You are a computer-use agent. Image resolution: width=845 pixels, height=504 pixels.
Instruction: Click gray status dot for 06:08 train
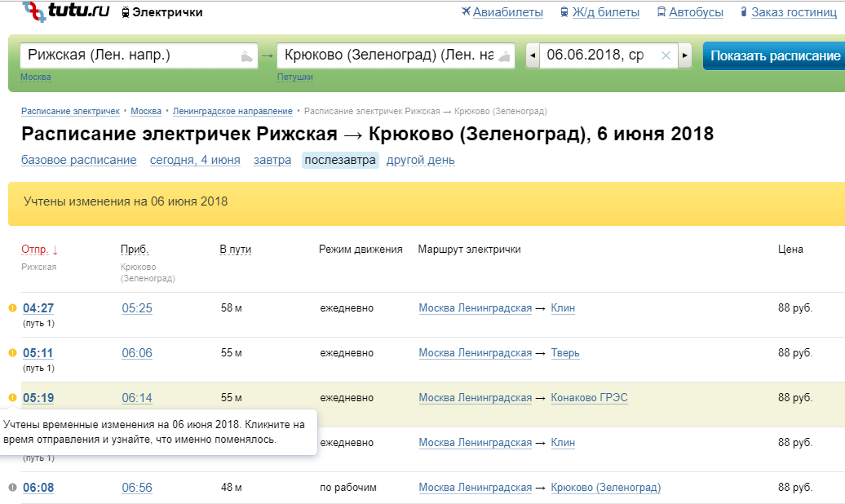tap(12, 488)
